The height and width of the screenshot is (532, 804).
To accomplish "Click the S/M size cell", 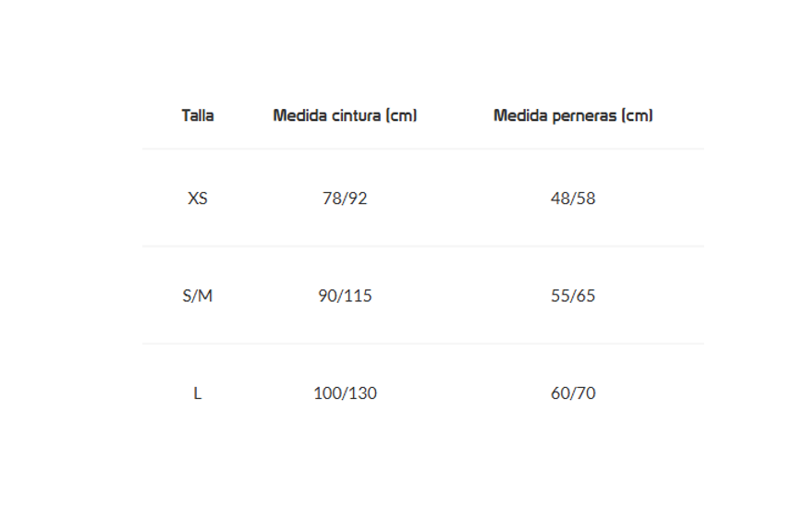I will (x=198, y=296).
